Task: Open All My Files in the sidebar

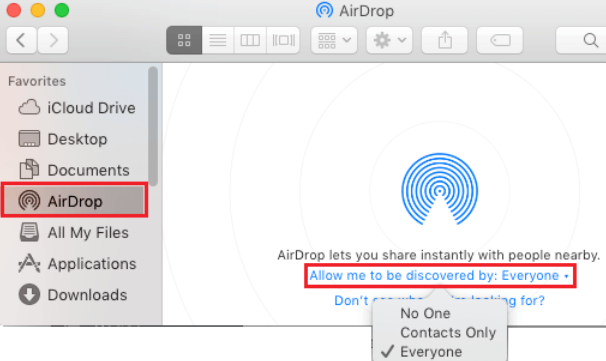Action: (77, 233)
